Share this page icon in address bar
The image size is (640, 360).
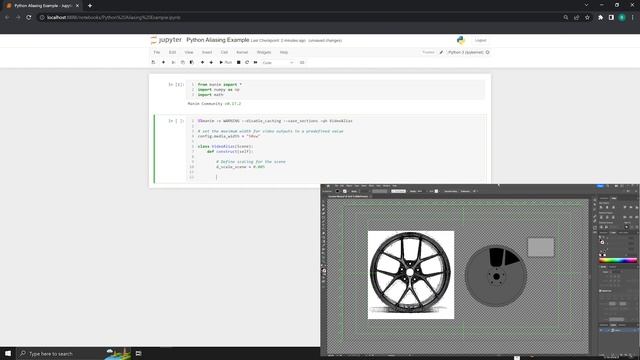click(x=576, y=18)
